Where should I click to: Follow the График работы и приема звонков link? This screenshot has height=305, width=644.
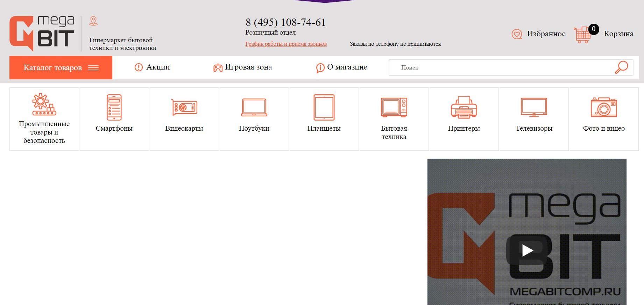click(286, 44)
